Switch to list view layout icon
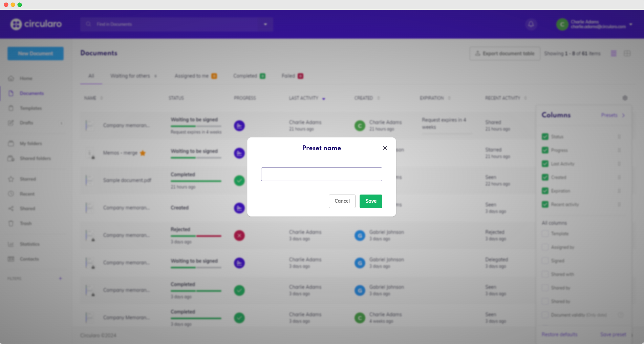 pyautogui.click(x=614, y=54)
